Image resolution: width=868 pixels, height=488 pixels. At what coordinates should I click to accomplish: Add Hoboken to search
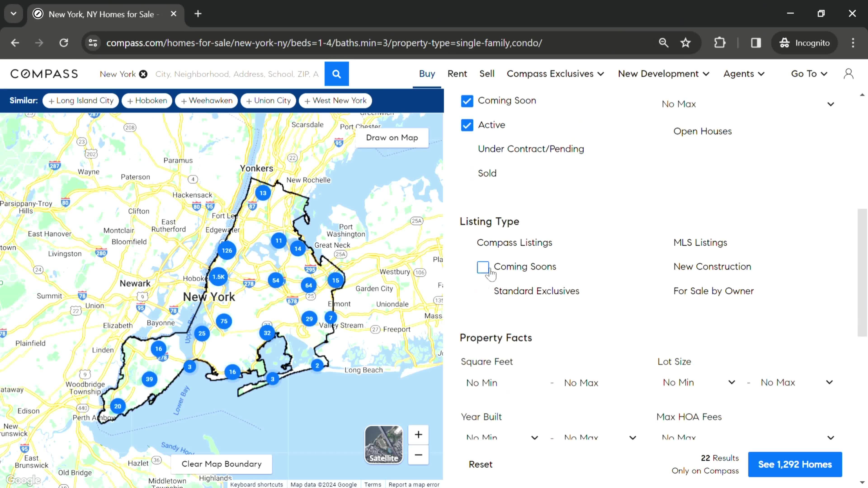point(146,101)
